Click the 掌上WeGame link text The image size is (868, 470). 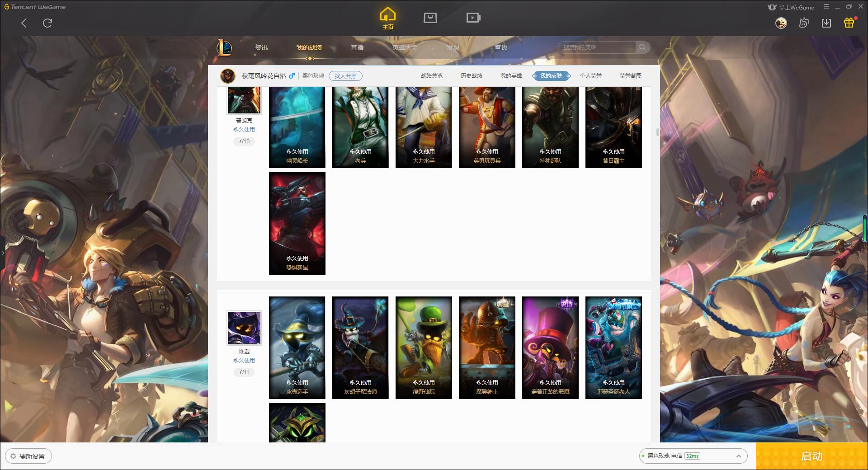pyautogui.click(x=796, y=7)
